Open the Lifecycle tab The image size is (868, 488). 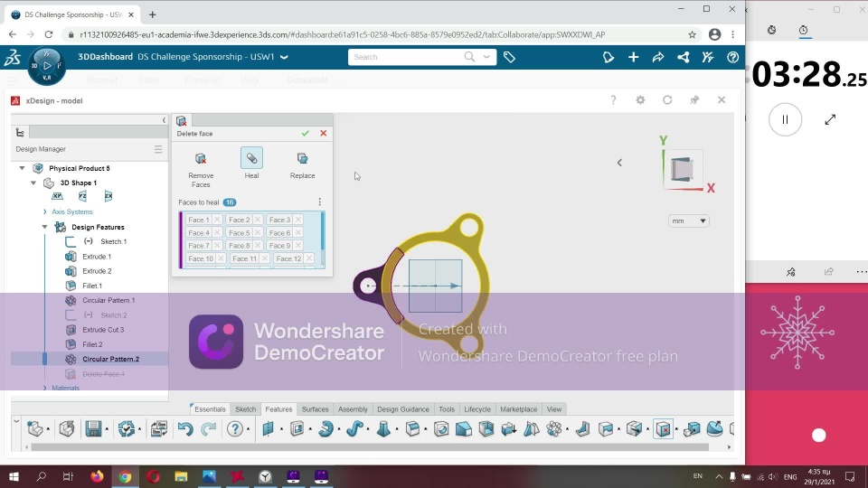[477, 409]
